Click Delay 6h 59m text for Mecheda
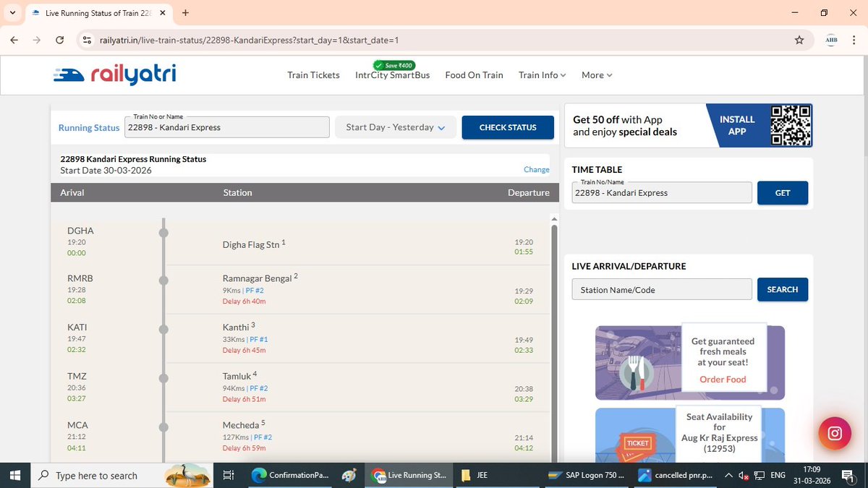868x488 pixels. pyautogui.click(x=244, y=448)
